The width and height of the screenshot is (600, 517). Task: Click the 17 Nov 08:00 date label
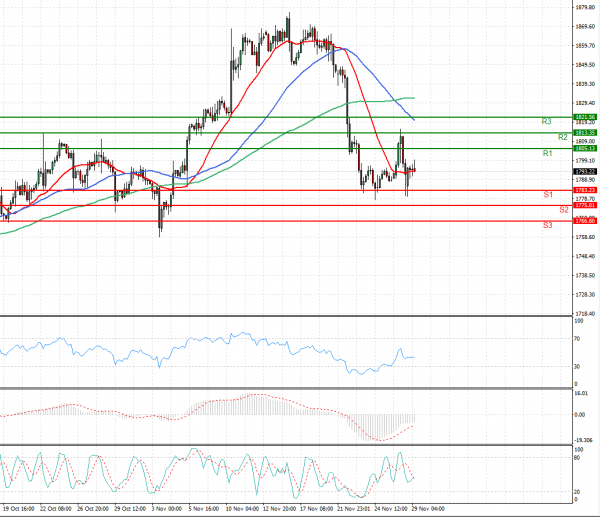pos(316,509)
